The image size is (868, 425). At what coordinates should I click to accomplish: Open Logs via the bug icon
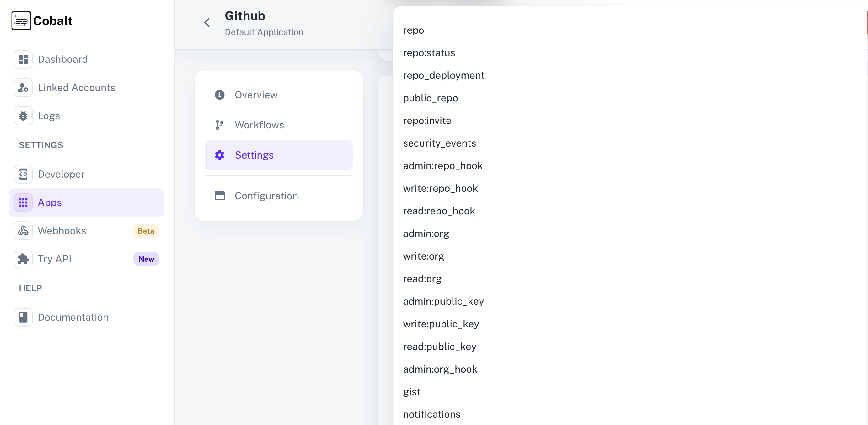click(x=23, y=116)
